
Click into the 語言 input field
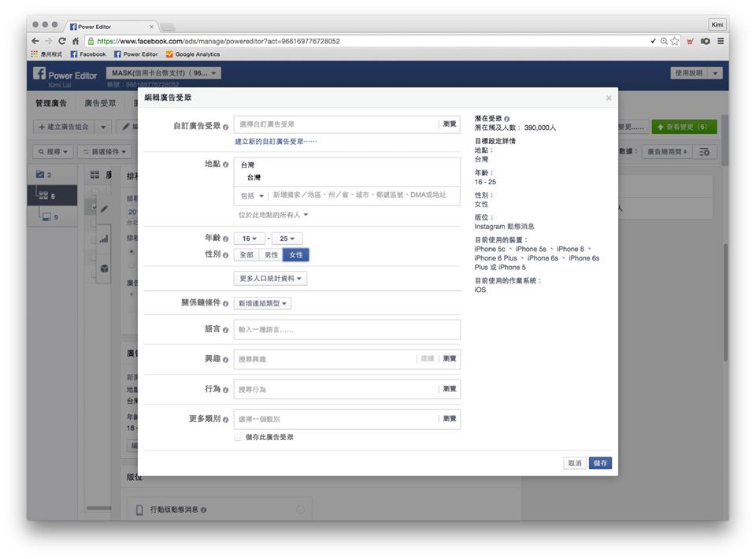(x=347, y=330)
